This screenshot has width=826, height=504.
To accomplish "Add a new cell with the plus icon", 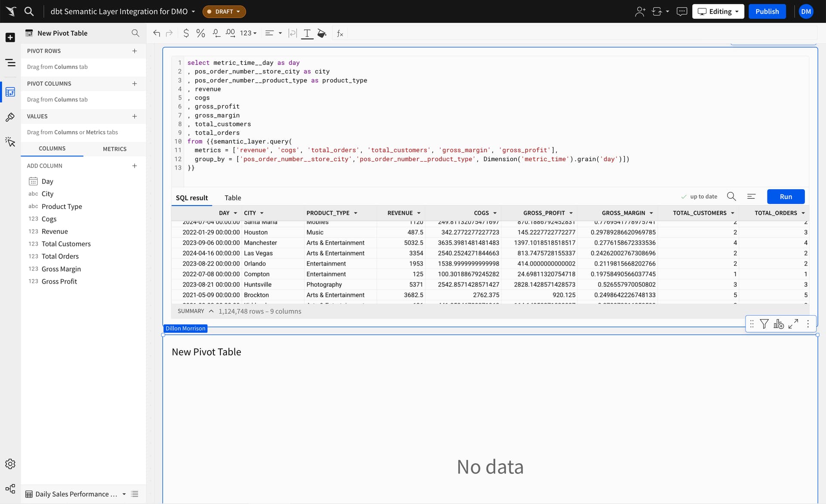I will pyautogui.click(x=10, y=37).
